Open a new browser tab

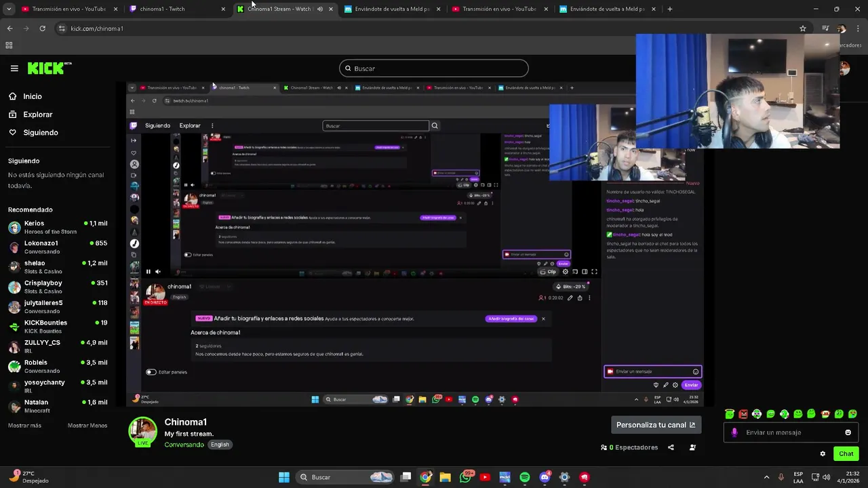pos(669,9)
